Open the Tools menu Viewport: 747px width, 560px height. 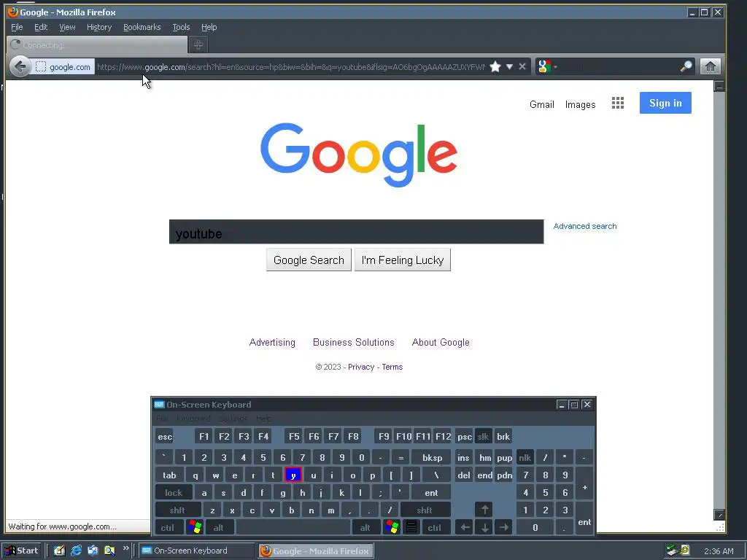tap(181, 27)
